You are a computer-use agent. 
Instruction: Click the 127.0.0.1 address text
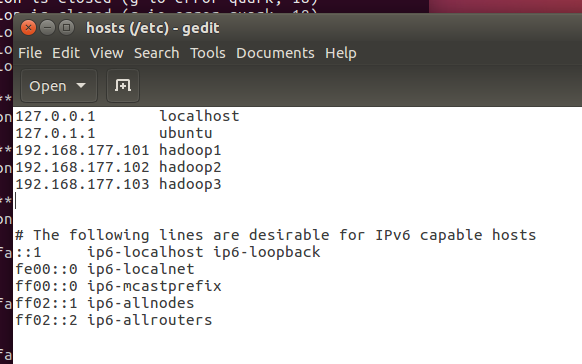(55, 116)
